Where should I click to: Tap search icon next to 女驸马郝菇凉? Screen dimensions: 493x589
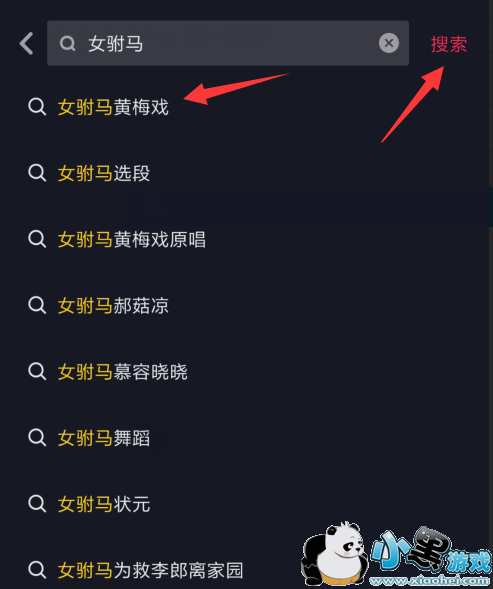pyautogui.click(x=37, y=305)
